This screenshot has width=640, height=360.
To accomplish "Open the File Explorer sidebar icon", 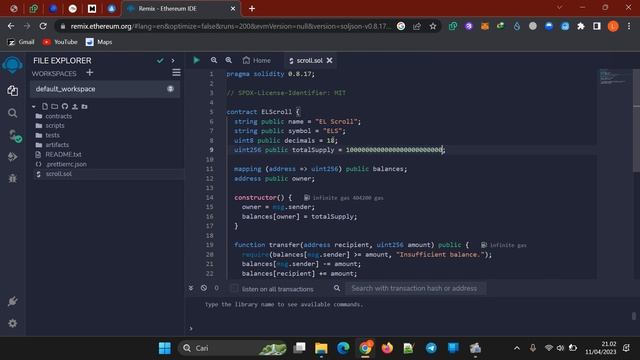I will (13, 91).
